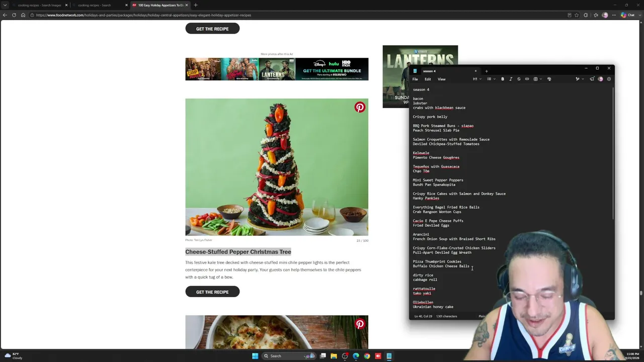Open Notepad settings gear
Viewport: 644px width, 362px height.
[x=609, y=79]
